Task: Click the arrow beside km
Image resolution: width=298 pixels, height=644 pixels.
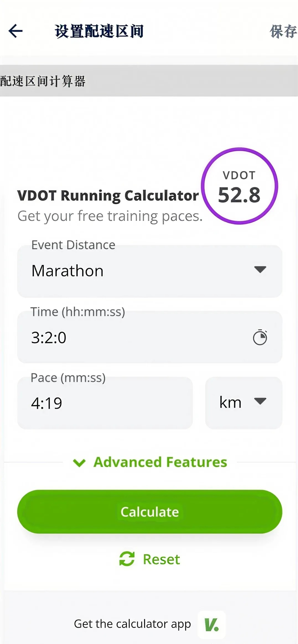Action: [x=260, y=401]
